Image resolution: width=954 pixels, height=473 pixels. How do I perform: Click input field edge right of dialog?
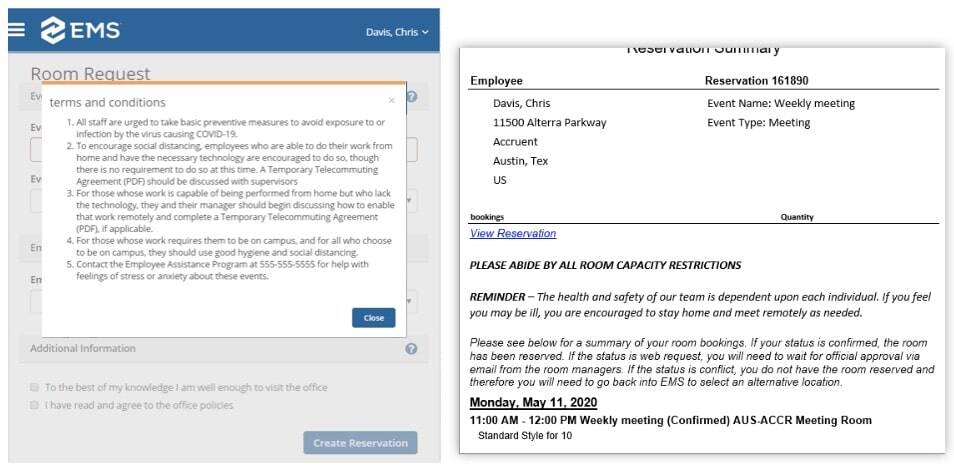(412, 150)
